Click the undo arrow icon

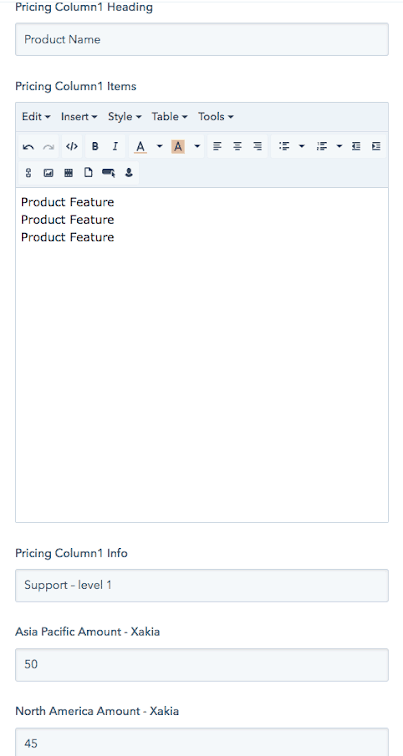pos(28,147)
